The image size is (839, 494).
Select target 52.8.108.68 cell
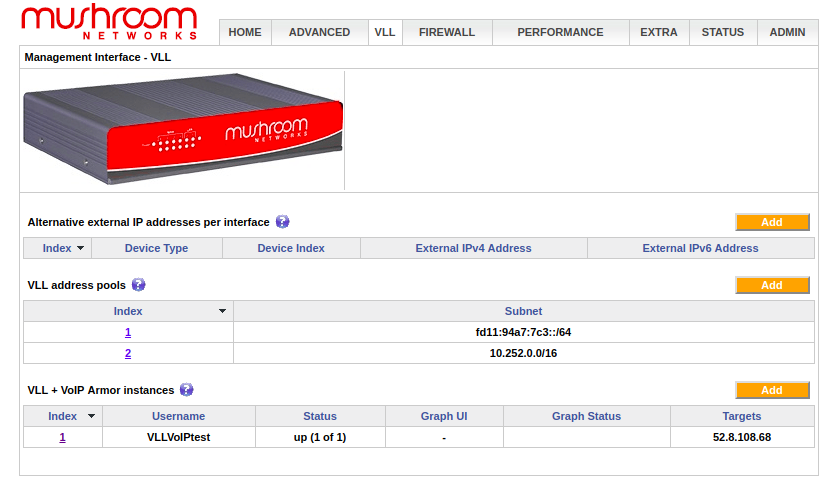point(742,437)
